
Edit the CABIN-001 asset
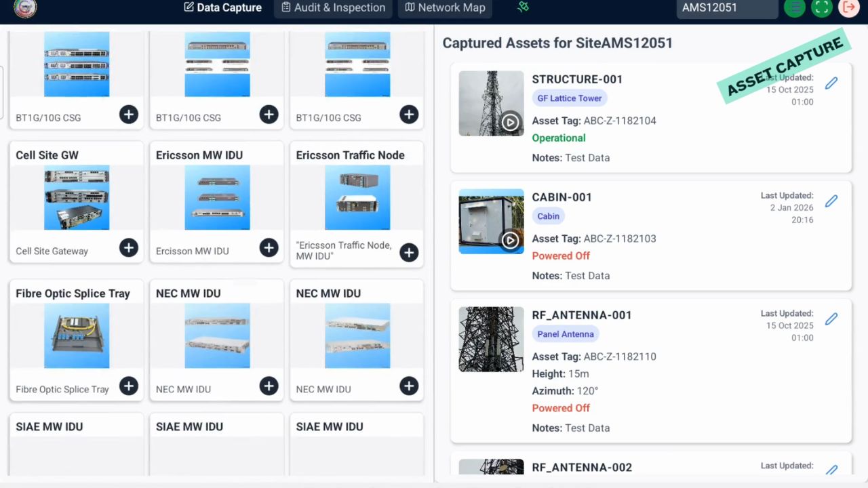tap(831, 201)
